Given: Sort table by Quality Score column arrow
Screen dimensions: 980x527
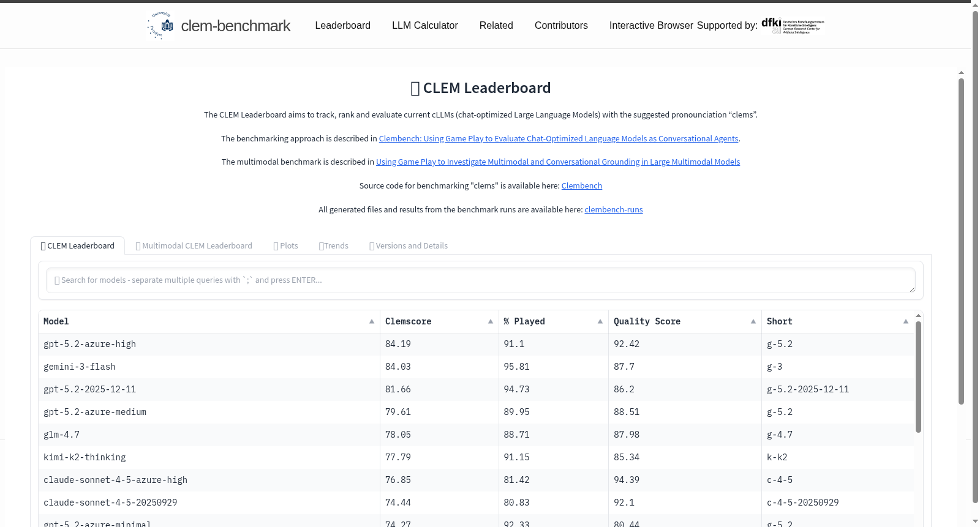Looking at the screenshot, I should [x=753, y=321].
